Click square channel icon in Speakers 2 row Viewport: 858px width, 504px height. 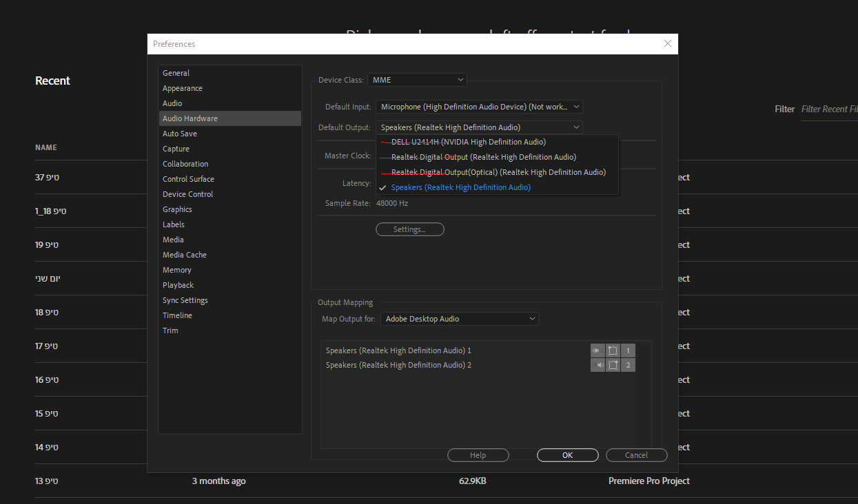pyautogui.click(x=613, y=365)
